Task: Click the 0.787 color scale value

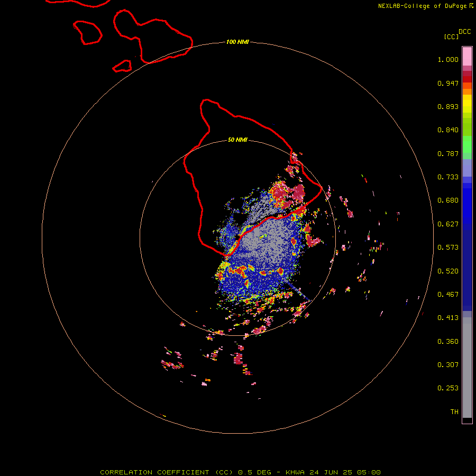Action: pos(448,153)
